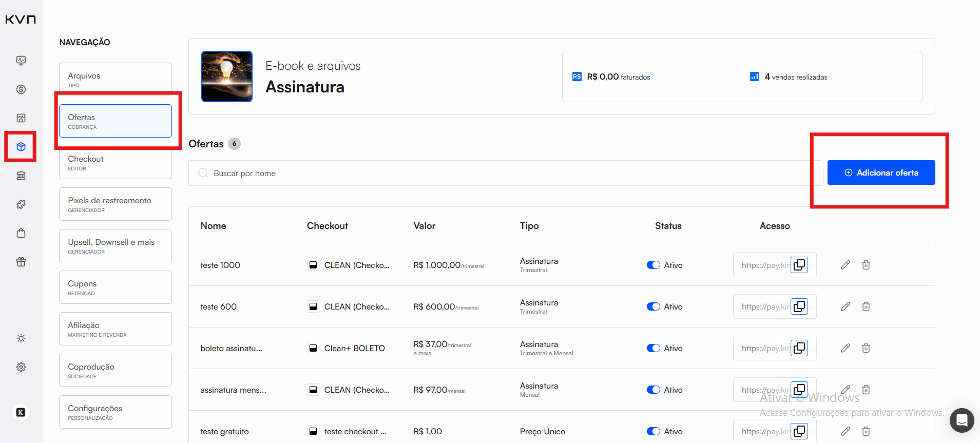Open the support chat bubble

pyautogui.click(x=962, y=421)
